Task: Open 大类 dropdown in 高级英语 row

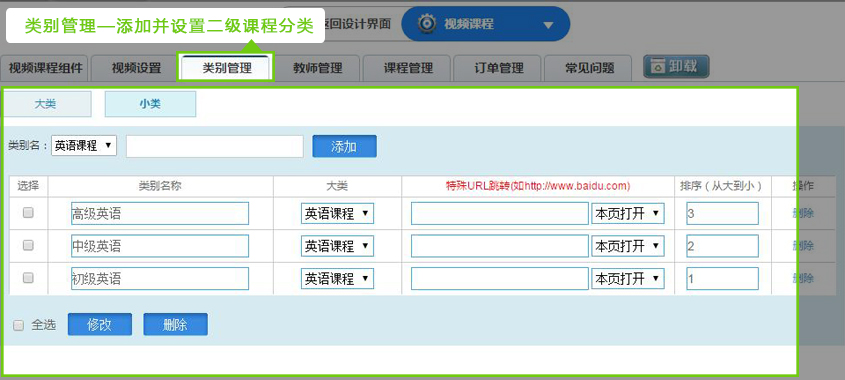Action: tap(337, 214)
